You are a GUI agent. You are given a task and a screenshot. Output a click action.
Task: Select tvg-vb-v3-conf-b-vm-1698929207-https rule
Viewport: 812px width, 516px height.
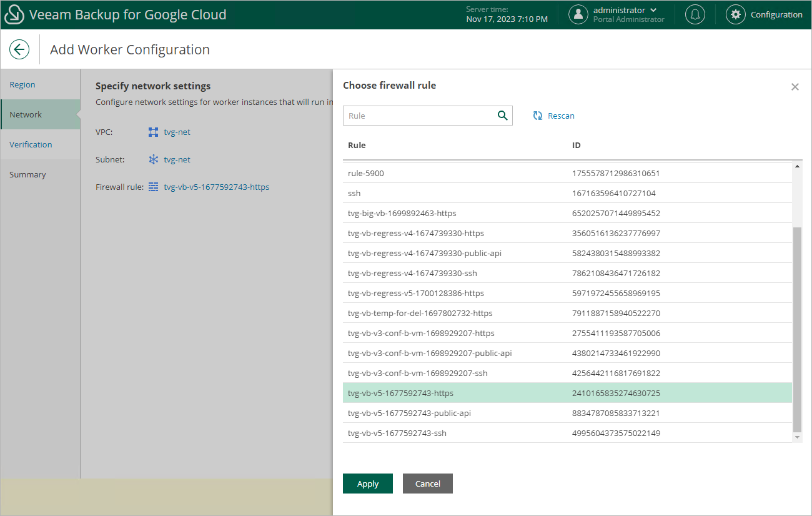[x=567, y=333]
